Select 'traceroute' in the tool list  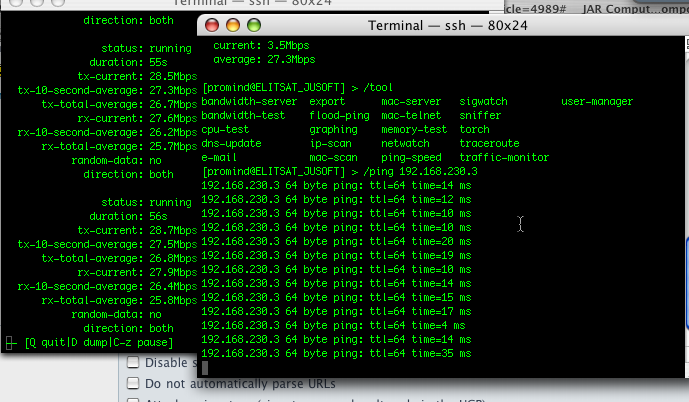tap(489, 144)
